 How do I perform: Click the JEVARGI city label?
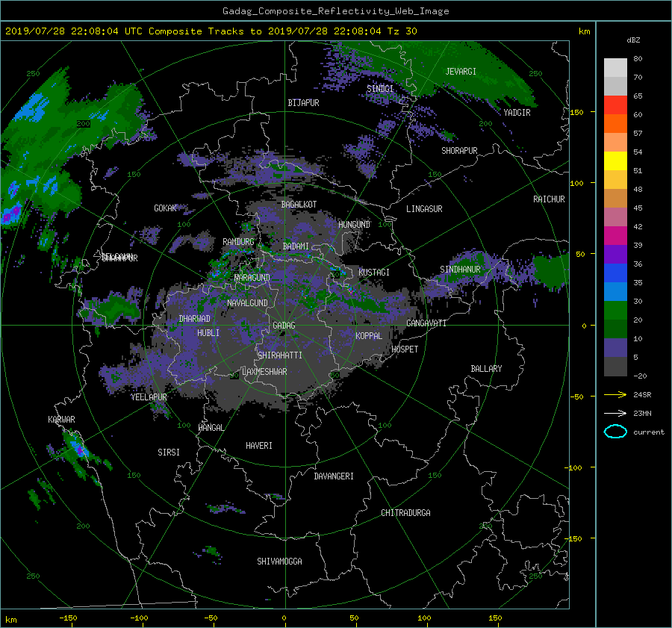click(461, 72)
